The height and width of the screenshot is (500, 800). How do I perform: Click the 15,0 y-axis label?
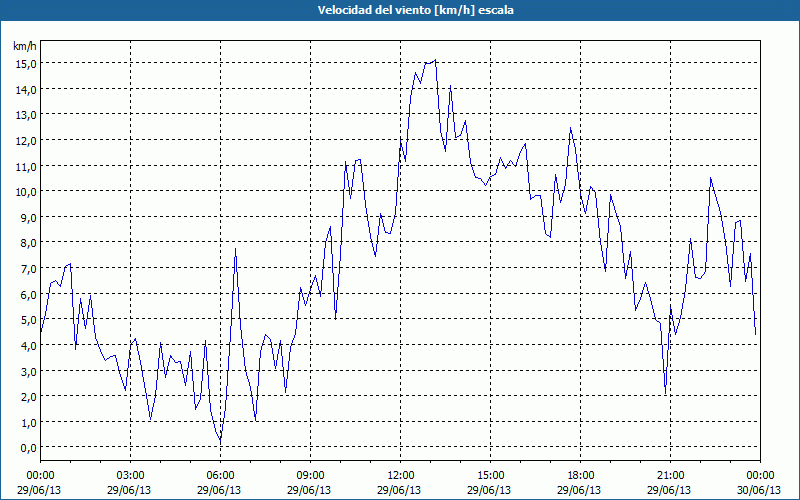(x=26, y=64)
